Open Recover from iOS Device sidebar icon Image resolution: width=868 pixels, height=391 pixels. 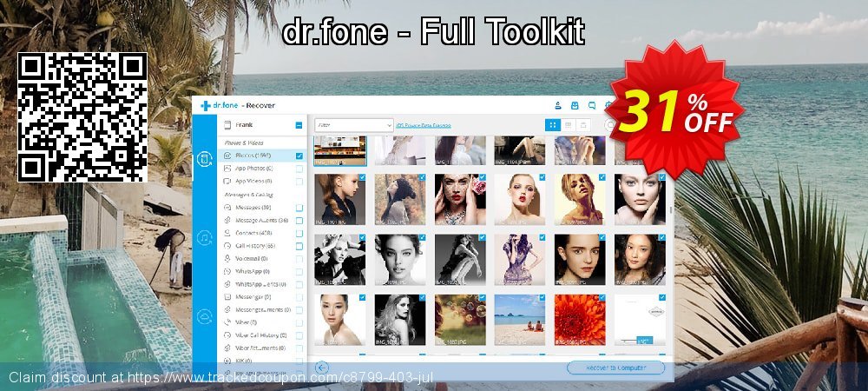click(204, 160)
